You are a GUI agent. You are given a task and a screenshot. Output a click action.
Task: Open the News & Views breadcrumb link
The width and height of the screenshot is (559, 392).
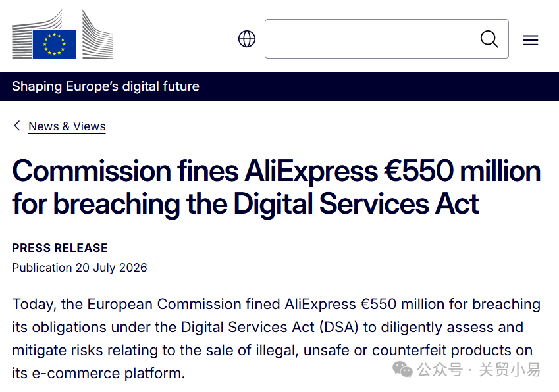pyautogui.click(x=67, y=126)
